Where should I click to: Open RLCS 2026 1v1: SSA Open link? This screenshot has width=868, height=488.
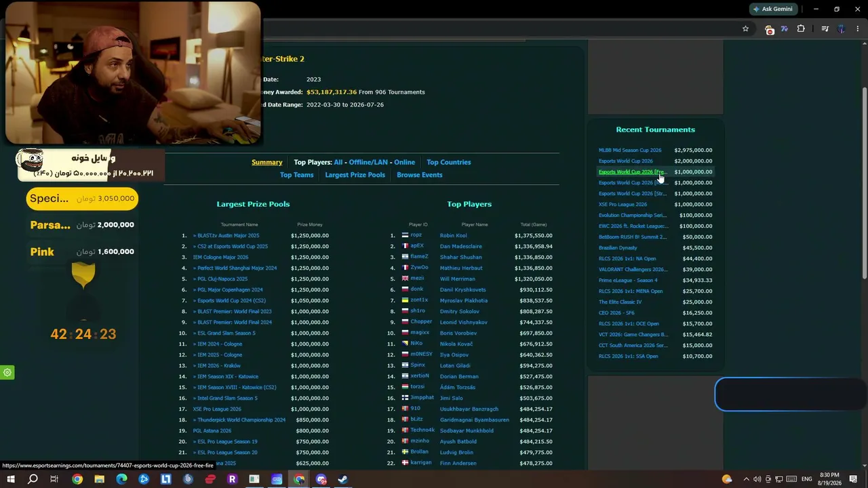pos(628,357)
